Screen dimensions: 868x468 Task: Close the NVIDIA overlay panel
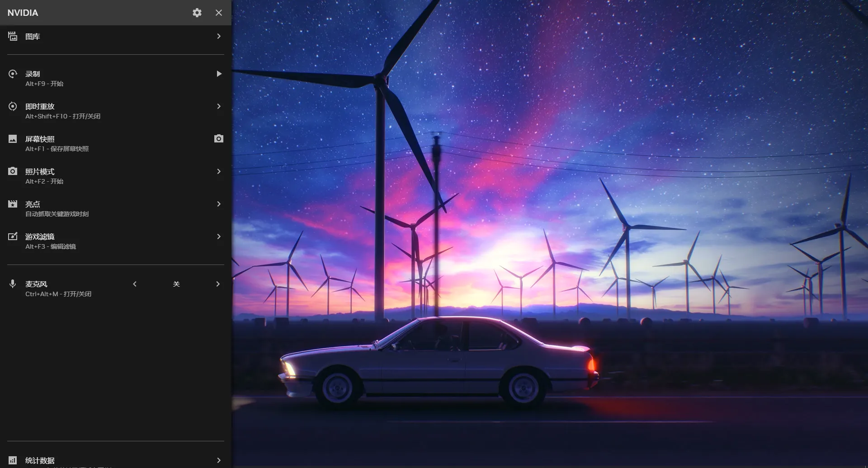[x=219, y=13]
